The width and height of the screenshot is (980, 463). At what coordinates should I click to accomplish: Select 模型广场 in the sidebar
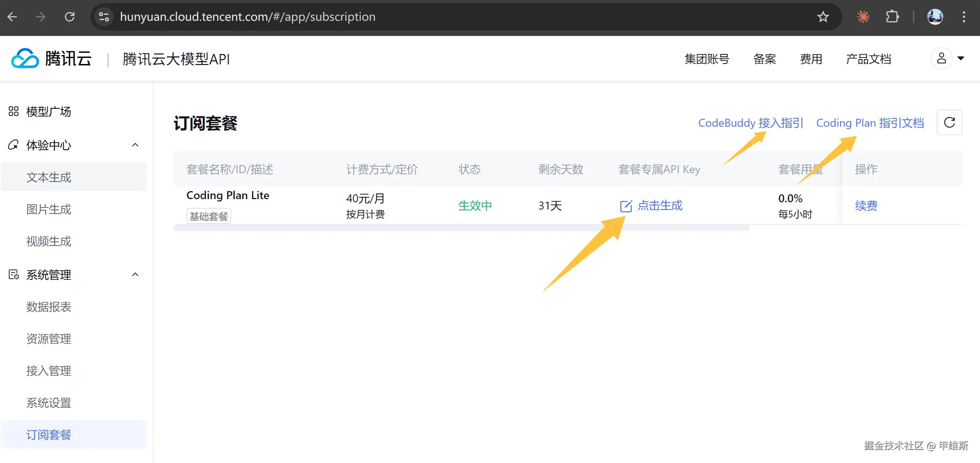tap(48, 112)
